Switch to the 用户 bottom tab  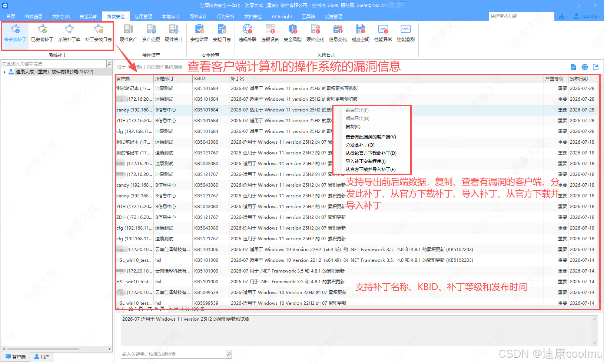[42, 357]
